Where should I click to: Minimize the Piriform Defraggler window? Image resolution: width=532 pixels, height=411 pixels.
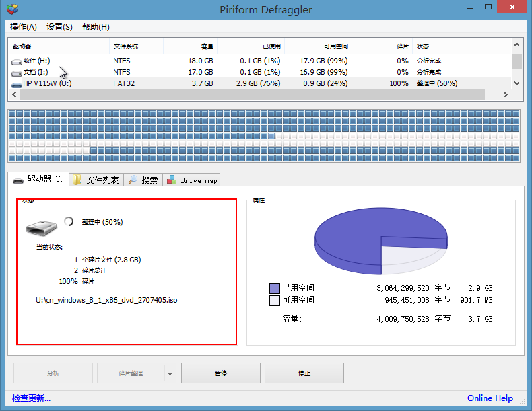click(x=470, y=7)
